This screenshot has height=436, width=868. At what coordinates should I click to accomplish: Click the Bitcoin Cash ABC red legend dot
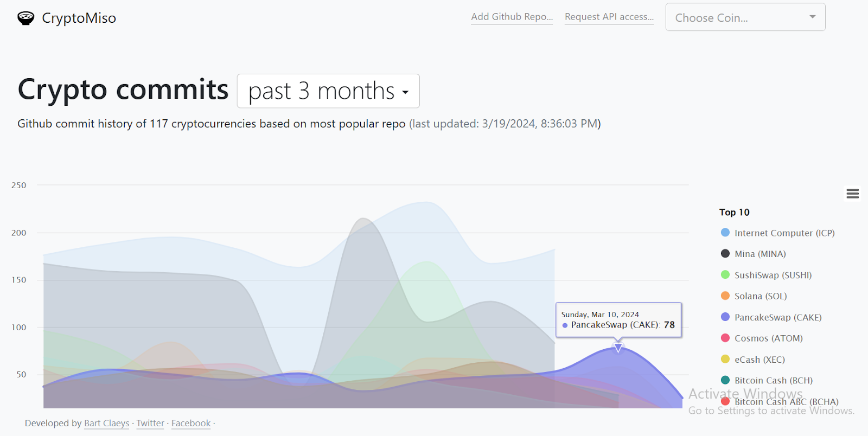click(725, 402)
